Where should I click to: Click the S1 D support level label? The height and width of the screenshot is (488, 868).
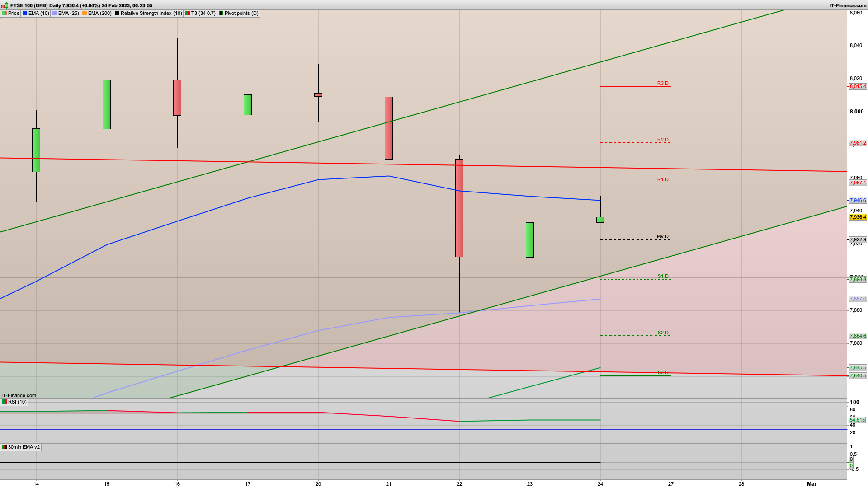pos(663,277)
